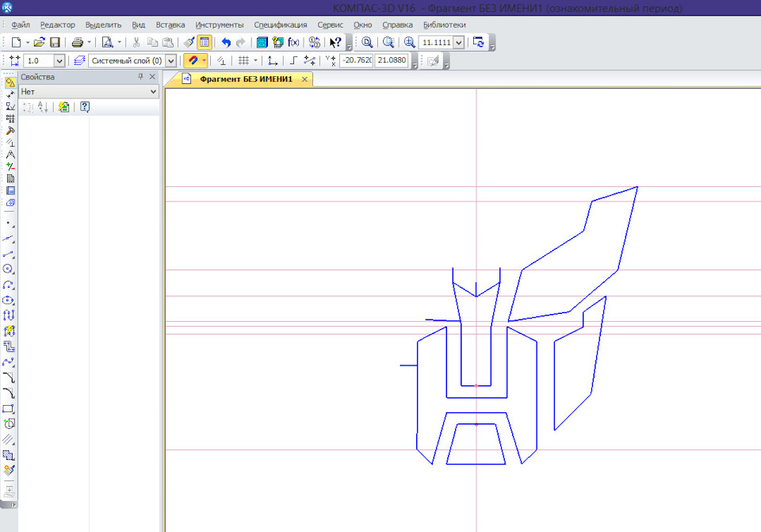
Task: Open the Выделить menu
Action: 103,25
